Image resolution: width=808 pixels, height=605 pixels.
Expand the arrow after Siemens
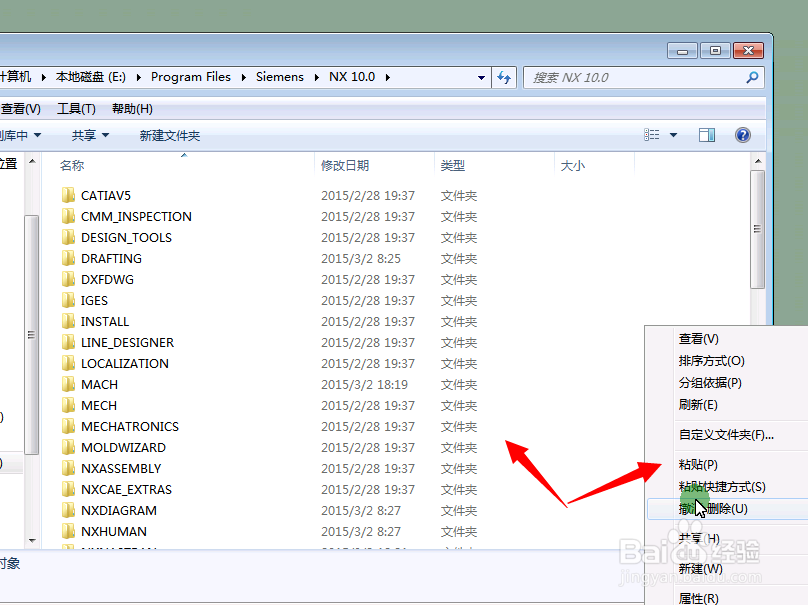[316, 77]
